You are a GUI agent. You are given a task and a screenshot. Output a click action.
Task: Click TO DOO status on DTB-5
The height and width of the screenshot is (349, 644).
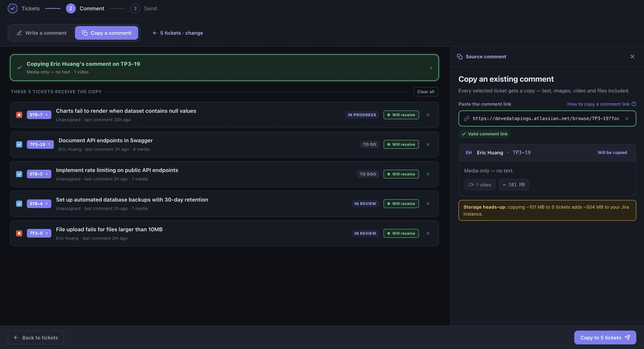click(x=368, y=174)
